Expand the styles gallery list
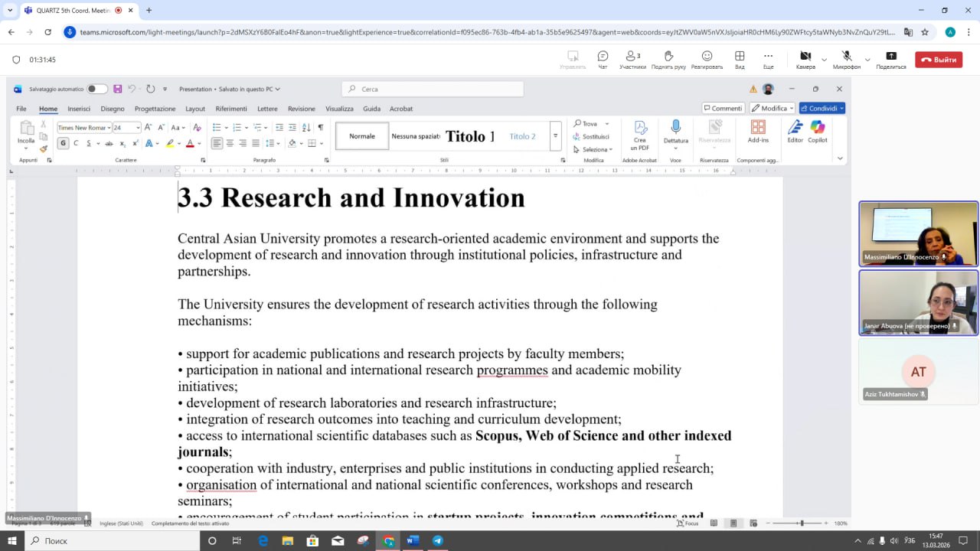Image resolution: width=980 pixels, height=551 pixels. pyautogui.click(x=555, y=136)
